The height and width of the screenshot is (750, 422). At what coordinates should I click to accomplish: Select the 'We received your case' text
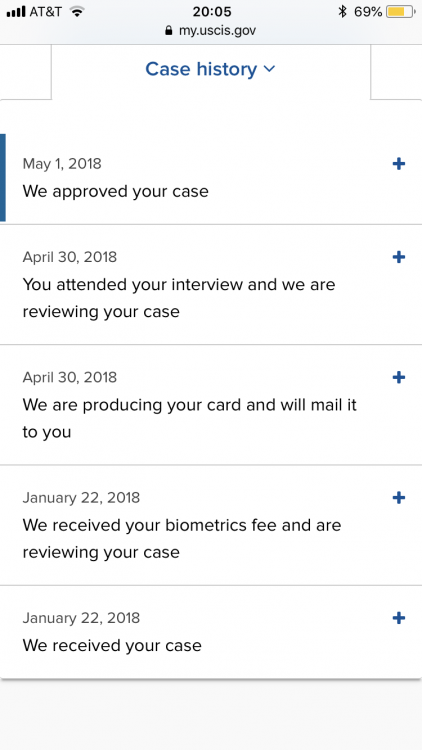(112, 645)
